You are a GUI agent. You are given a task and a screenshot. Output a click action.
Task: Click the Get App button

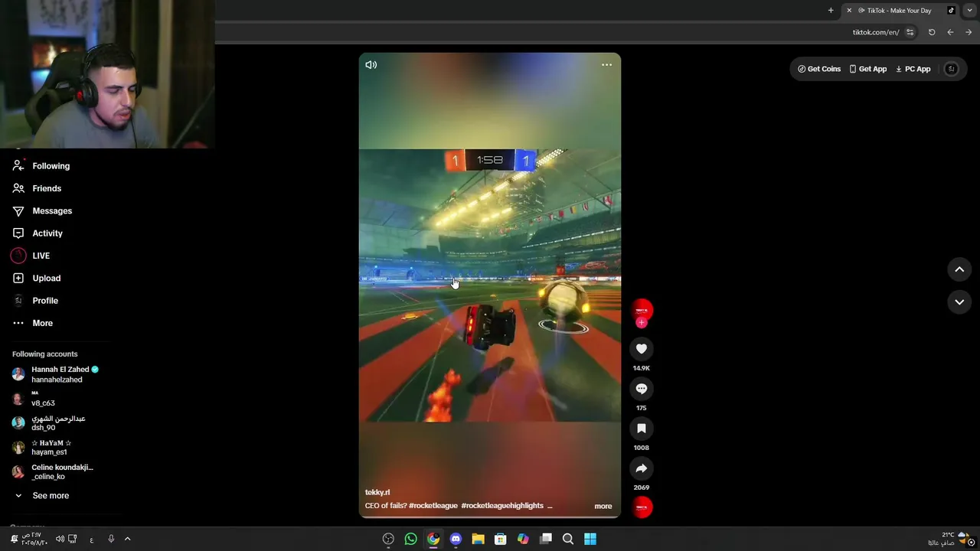868,69
